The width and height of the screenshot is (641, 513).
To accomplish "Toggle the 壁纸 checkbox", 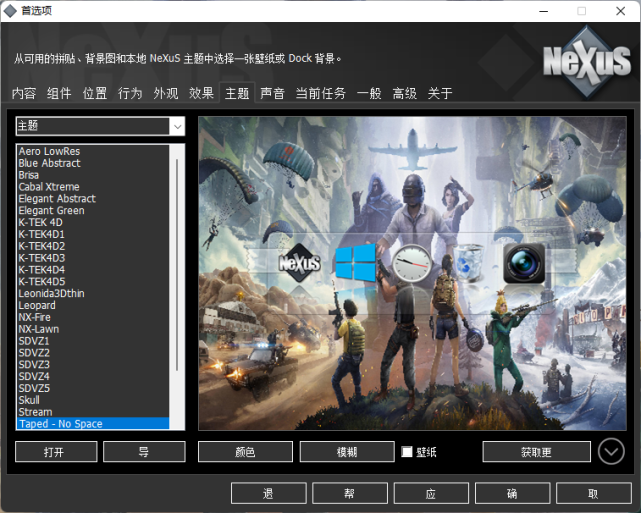I will pos(407,452).
